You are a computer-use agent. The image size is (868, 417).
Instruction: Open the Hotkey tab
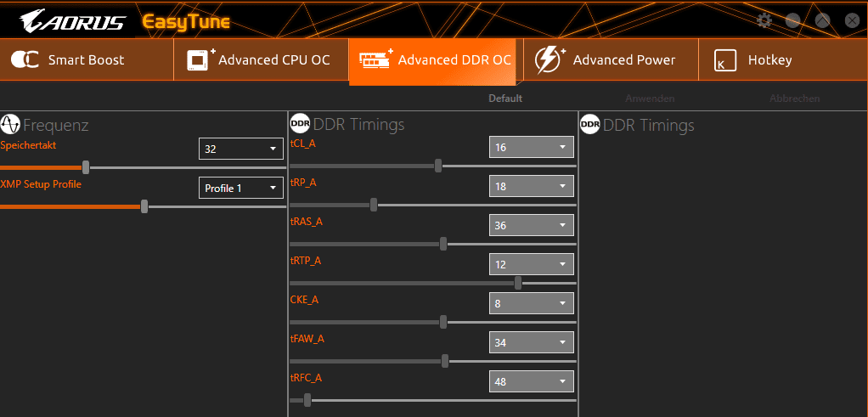(x=783, y=59)
